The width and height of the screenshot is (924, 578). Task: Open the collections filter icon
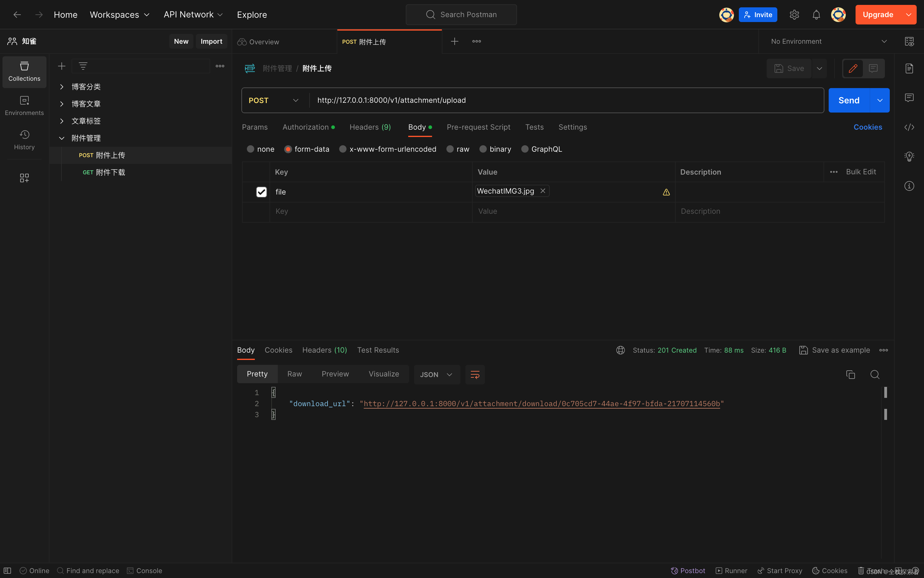pos(83,66)
